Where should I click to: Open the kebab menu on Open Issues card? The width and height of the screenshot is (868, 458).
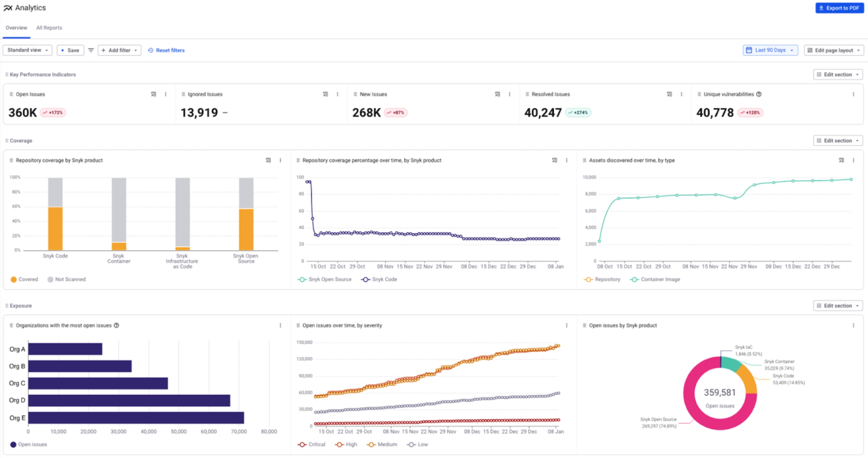click(165, 94)
